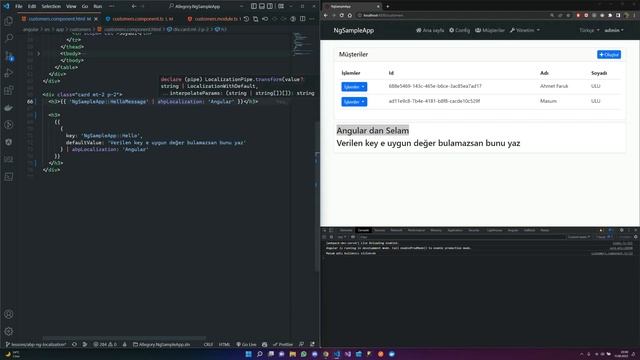Expand the Yönetim dropdown menu
The height and width of the screenshot is (360, 640).
(x=525, y=30)
